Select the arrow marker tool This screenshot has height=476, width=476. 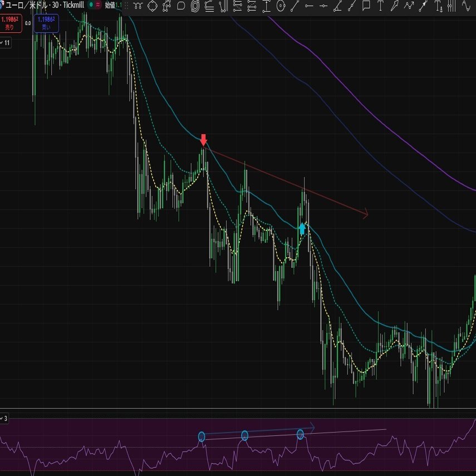(x=394, y=6)
